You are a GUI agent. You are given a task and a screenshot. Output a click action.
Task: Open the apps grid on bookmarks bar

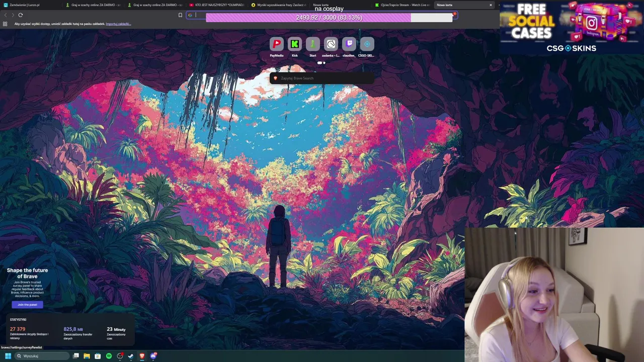[5, 24]
